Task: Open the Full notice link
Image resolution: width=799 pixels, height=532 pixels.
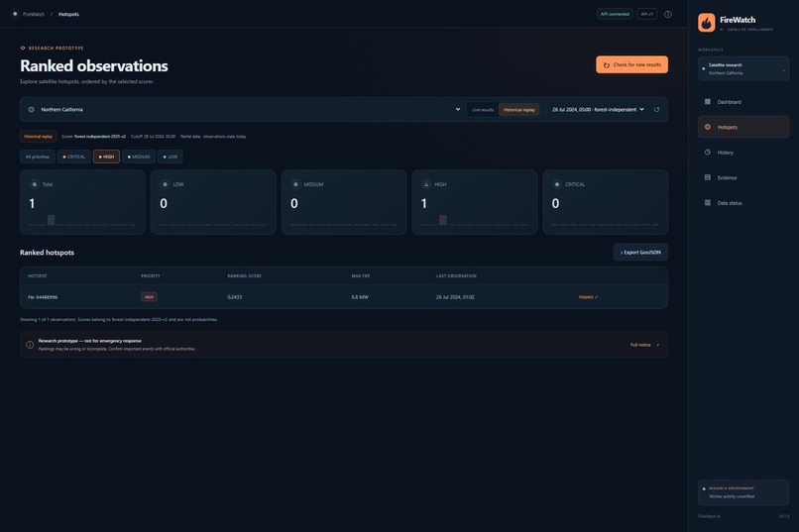Action: (644, 345)
